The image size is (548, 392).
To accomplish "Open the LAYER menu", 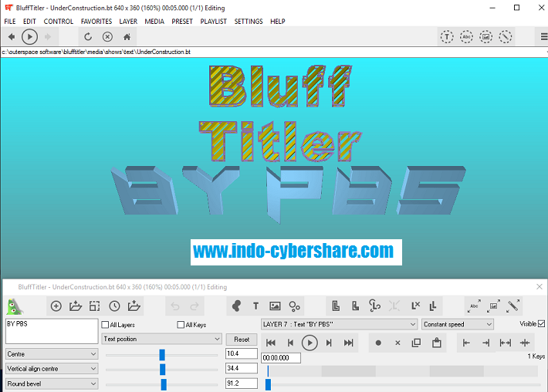I will click(x=128, y=22).
